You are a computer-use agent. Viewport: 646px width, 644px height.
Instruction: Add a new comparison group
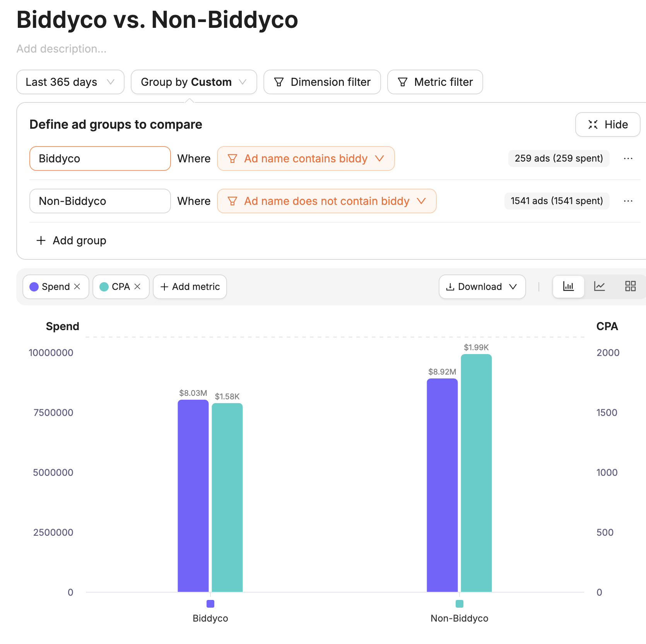(x=71, y=240)
